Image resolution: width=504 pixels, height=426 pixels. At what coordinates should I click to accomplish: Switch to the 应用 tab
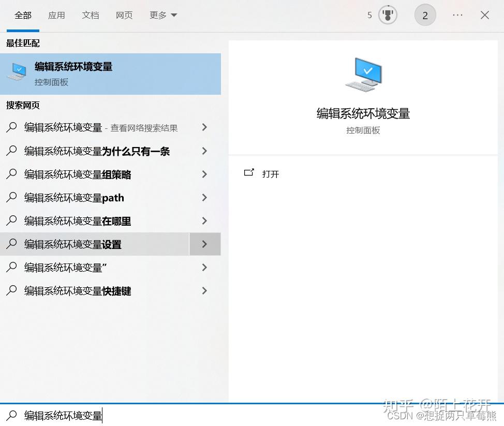(56, 15)
